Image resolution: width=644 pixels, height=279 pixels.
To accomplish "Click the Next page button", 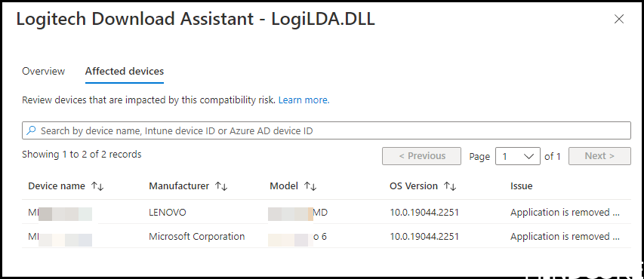I will pyautogui.click(x=599, y=156).
